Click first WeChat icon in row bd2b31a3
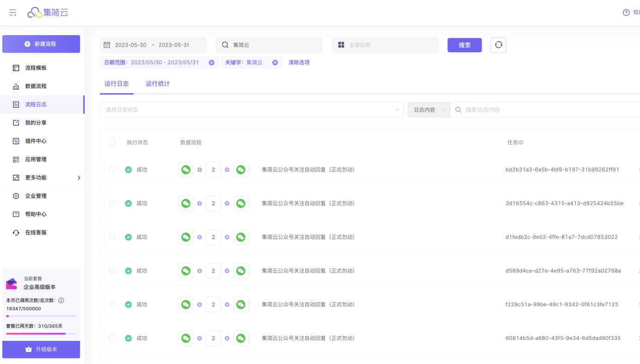This screenshot has width=640, height=364. pyautogui.click(x=186, y=170)
